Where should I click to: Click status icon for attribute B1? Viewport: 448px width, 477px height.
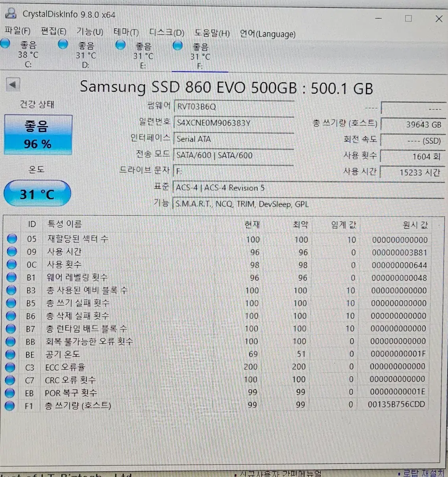tap(12, 277)
